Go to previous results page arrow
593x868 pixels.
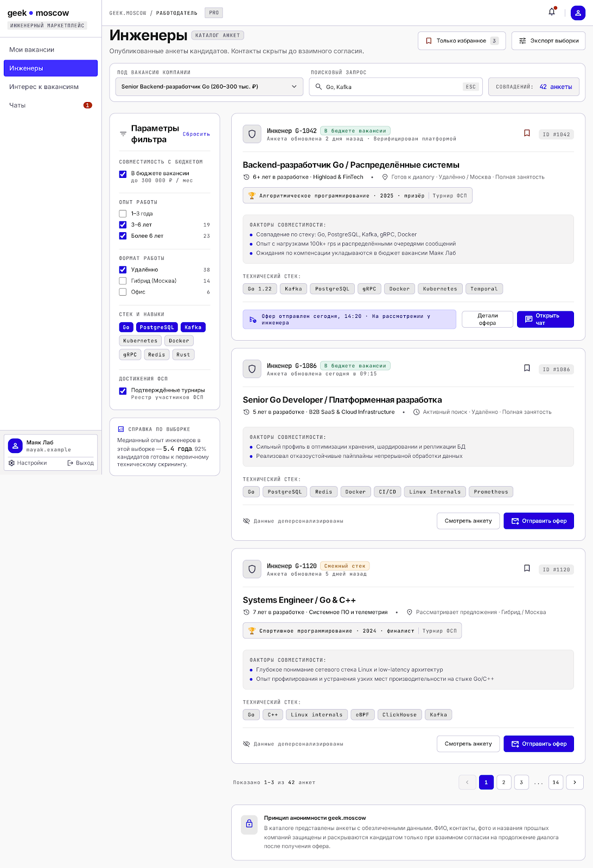pyautogui.click(x=467, y=782)
